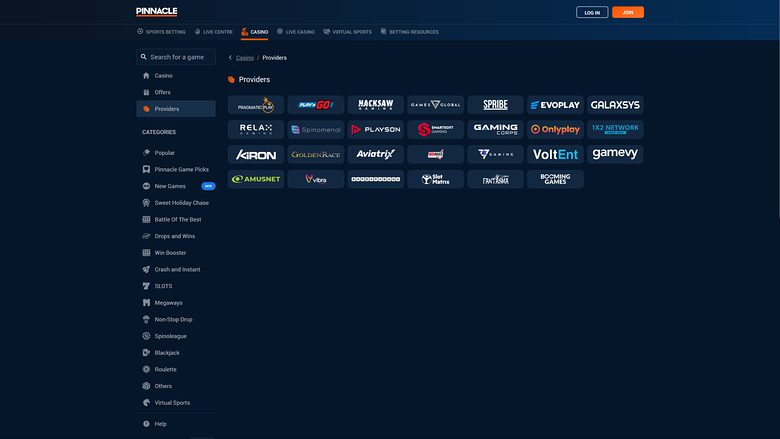
Task: Follow the Casino breadcrumb link
Action: click(x=245, y=58)
